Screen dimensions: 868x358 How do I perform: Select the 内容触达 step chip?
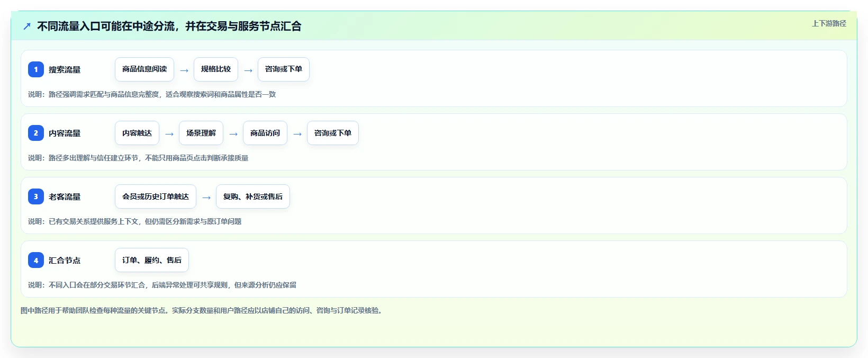(137, 133)
